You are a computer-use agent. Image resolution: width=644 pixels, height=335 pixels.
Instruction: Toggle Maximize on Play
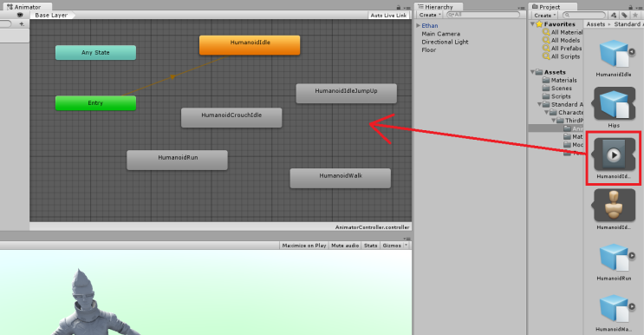coord(304,246)
